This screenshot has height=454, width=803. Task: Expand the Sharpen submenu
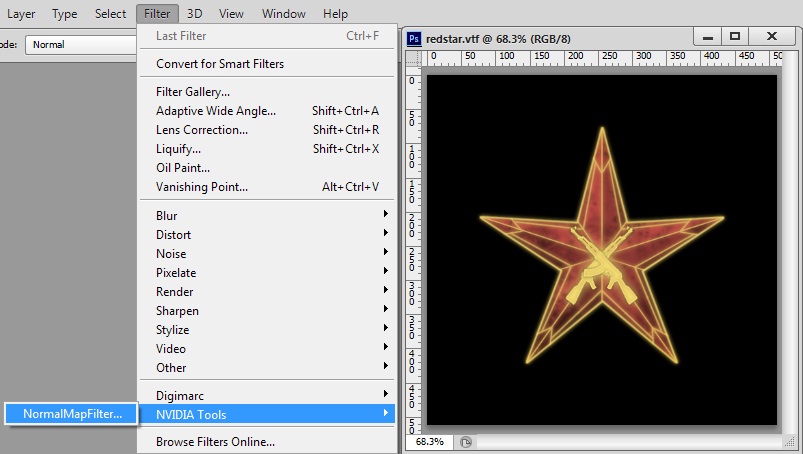[267, 310]
